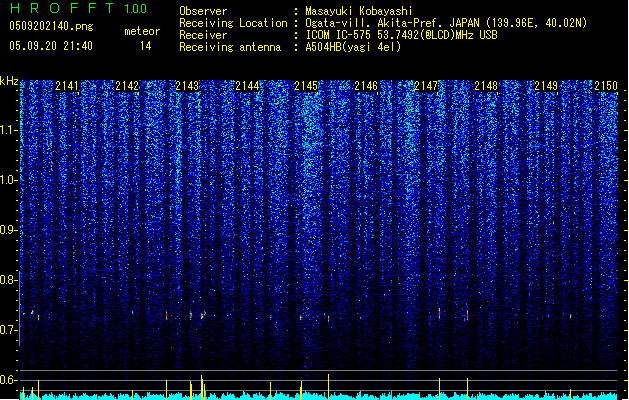Click the 2147 time marker

coord(426,85)
